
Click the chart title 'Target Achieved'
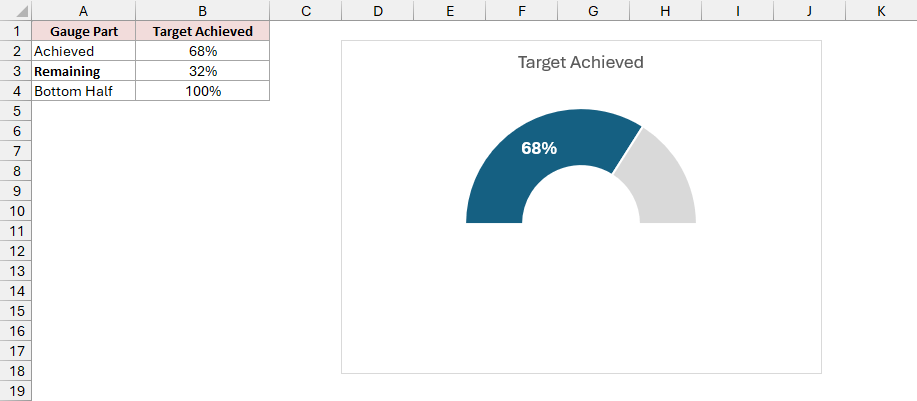point(581,62)
